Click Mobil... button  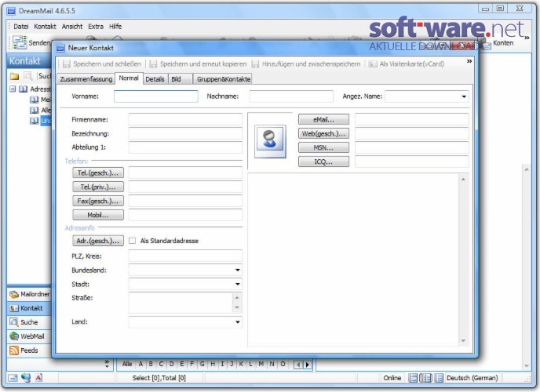(x=98, y=215)
